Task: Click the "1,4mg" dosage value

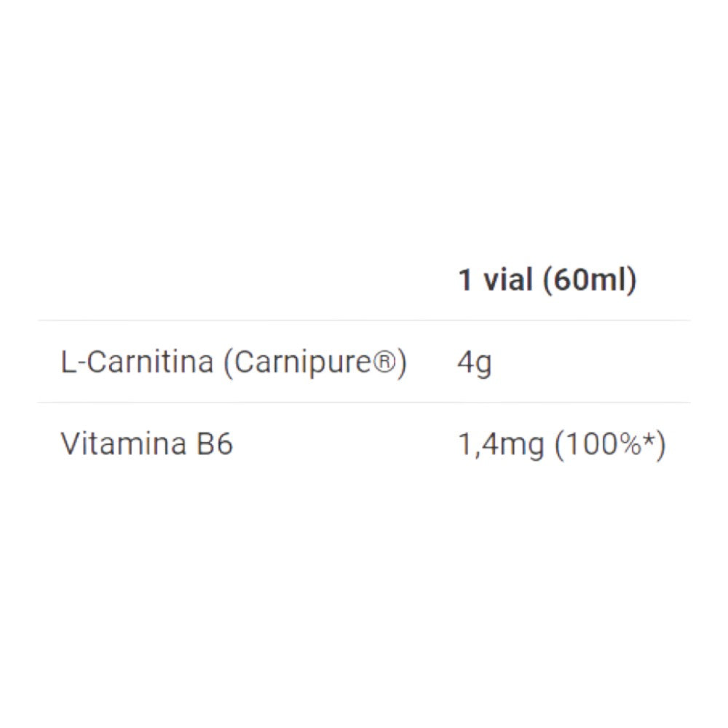Action: (500, 444)
